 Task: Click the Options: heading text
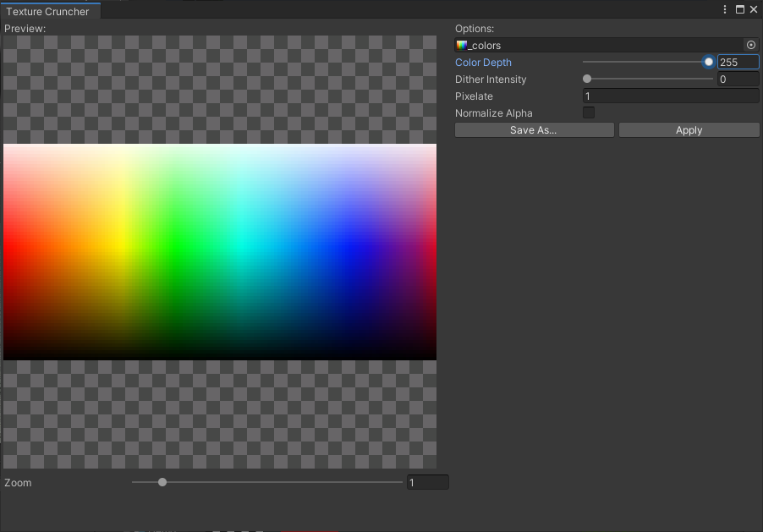click(475, 29)
